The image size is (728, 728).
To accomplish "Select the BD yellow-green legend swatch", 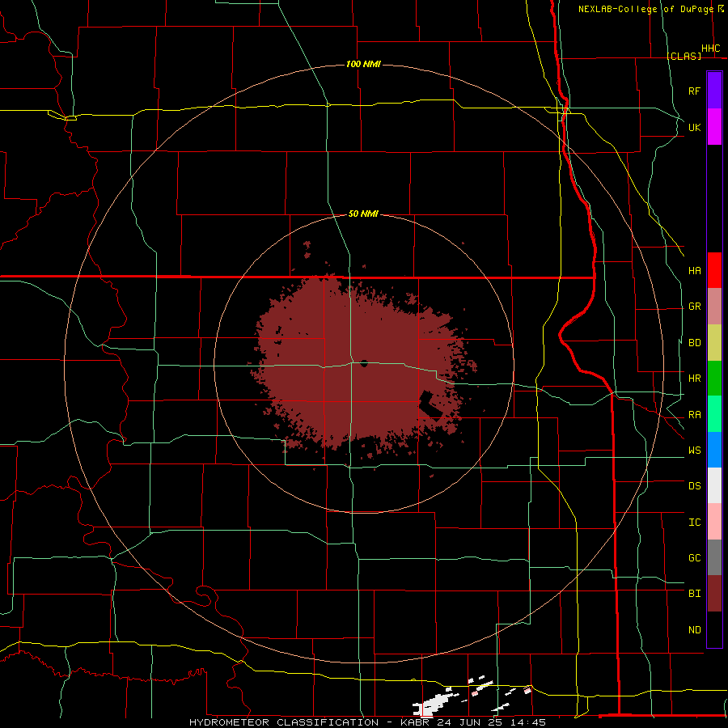I will (714, 343).
